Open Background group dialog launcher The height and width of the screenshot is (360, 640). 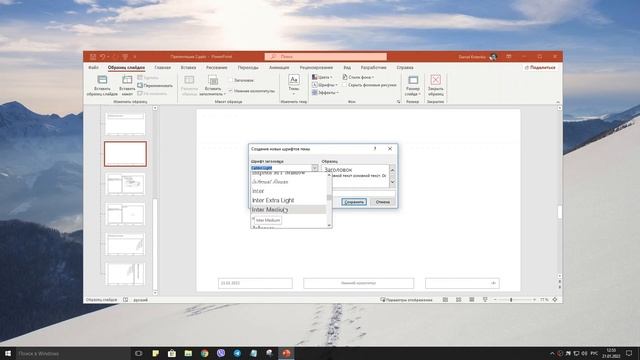(398, 102)
